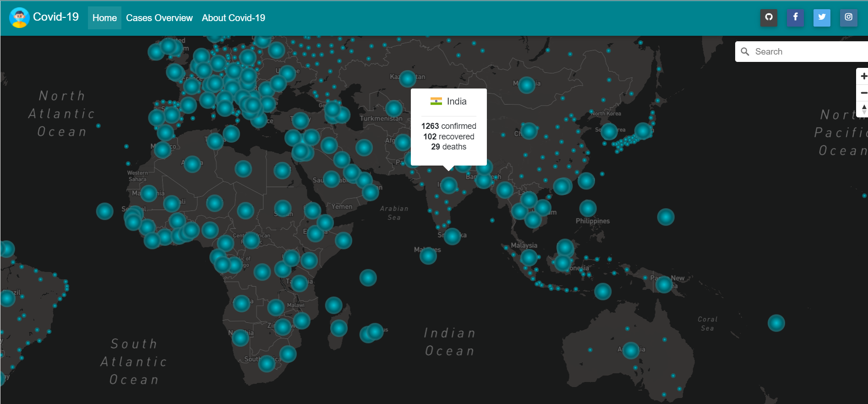
Task: Open the GitHub icon link
Action: pos(769,17)
